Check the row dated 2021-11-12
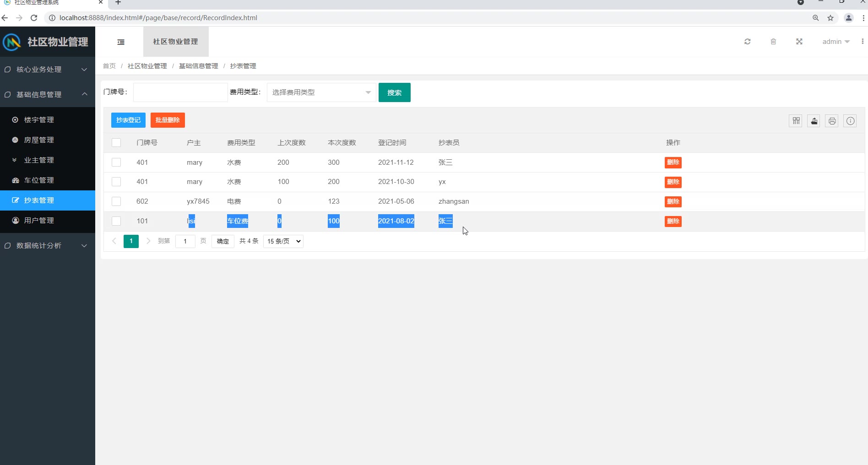Image resolution: width=868 pixels, height=465 pixels. click(116, 162)
